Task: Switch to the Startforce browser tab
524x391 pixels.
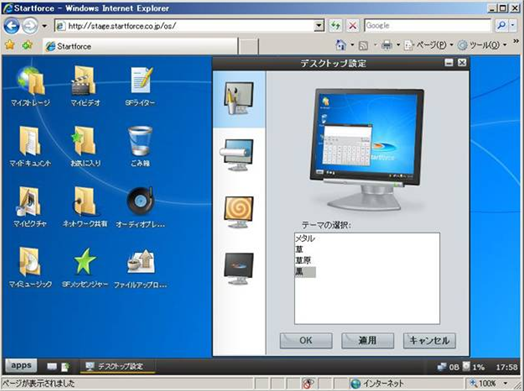Action: click(140, 46)
